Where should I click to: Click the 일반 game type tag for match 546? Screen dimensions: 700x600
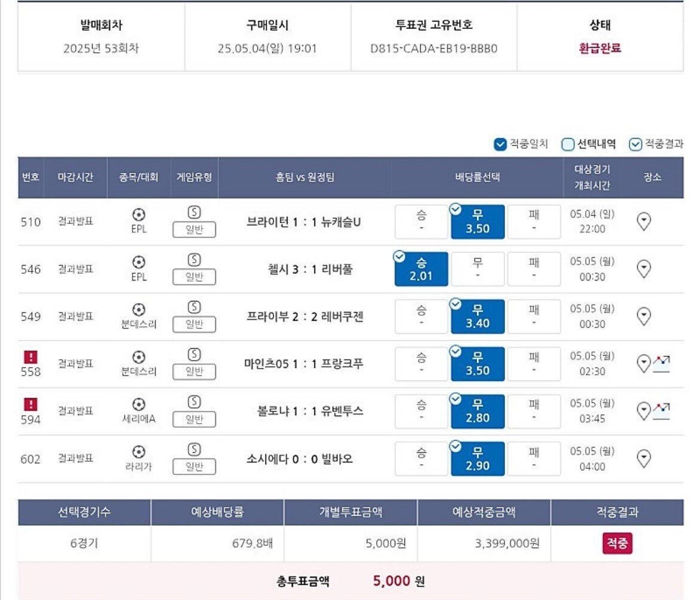point(194,277)
